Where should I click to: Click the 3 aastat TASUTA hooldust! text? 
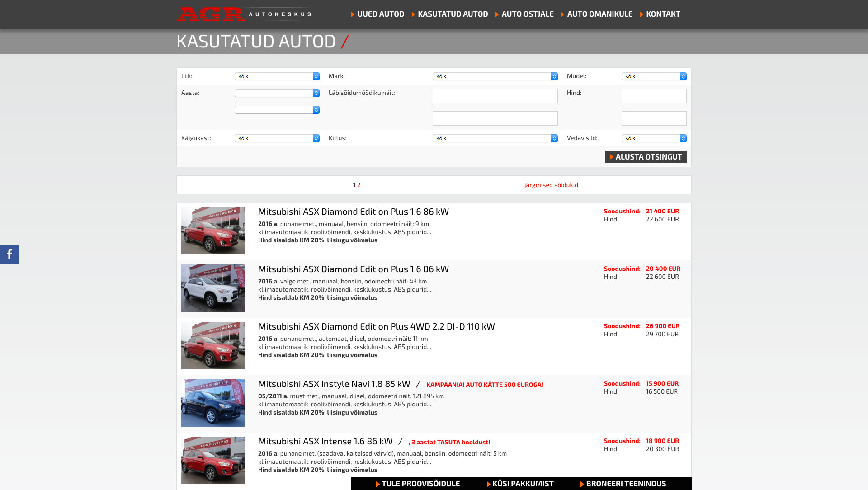coord(450,442)
